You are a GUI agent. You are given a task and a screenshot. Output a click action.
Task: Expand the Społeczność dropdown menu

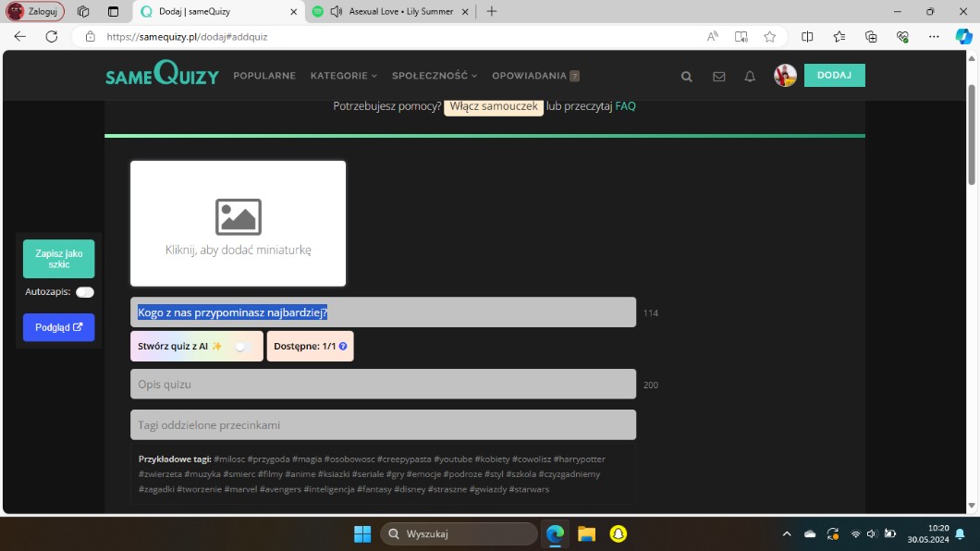click(x=435, y=76)
